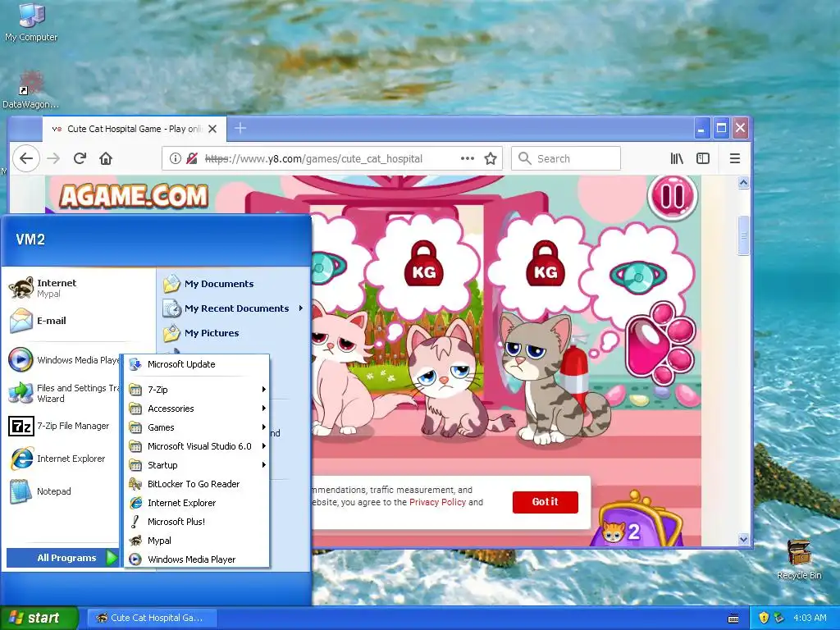Open Microsoft Plus! entry

[197, 521]
